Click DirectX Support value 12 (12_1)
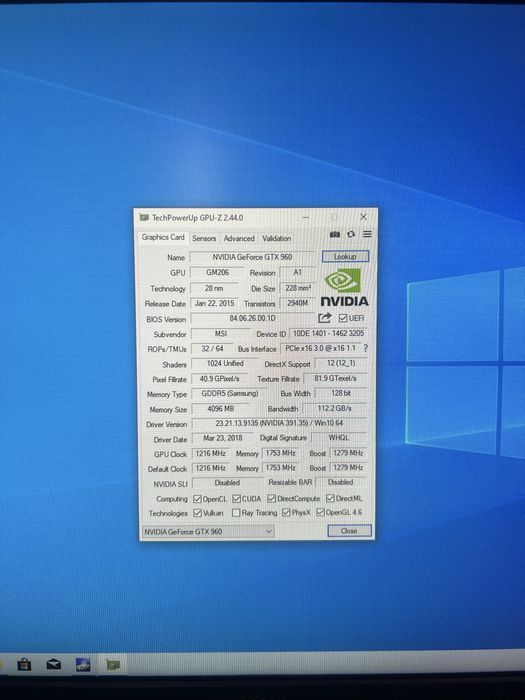This screenshot has width=525, height=700. tap(341, 363)
